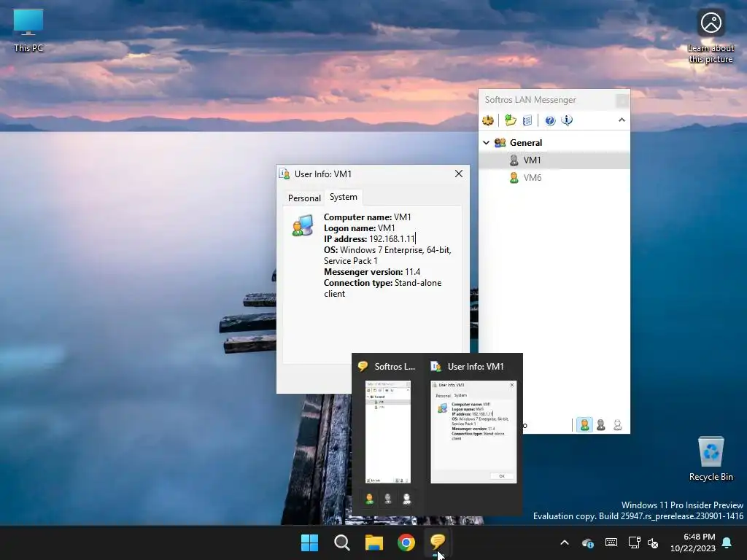This screenshot has height=560, width=747.
Task: Select the This PC desktop icon
Action: 28,31
